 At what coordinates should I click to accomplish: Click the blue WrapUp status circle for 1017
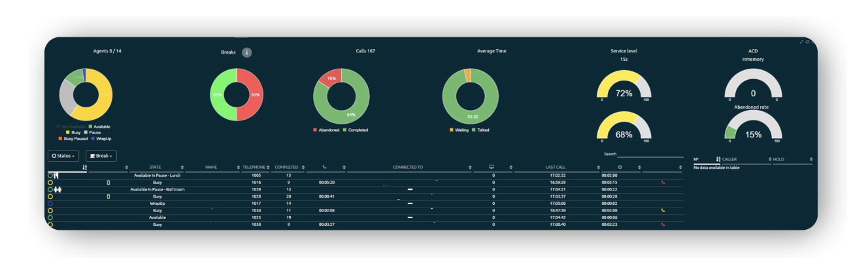[50, 204]
